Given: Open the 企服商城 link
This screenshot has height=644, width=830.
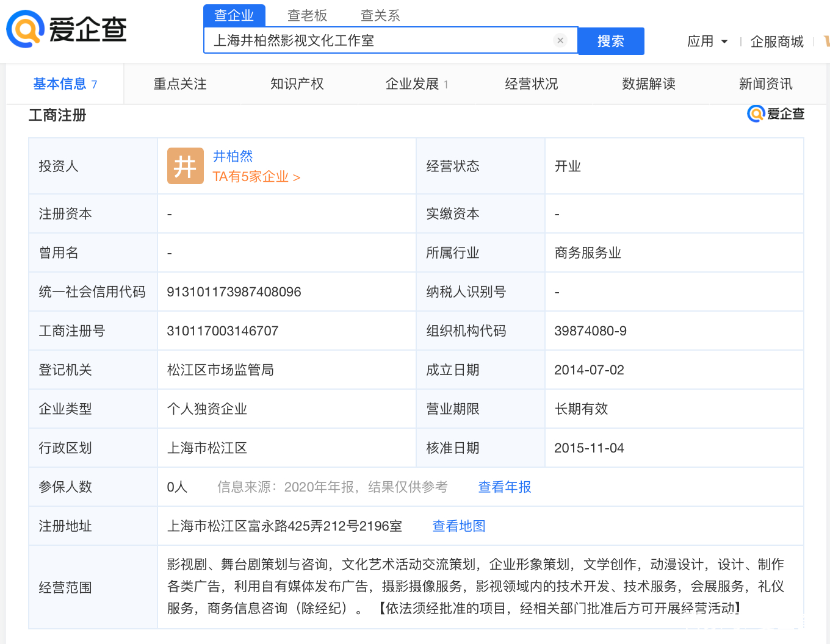Looking at the screenshot, I should pos(776,41).
